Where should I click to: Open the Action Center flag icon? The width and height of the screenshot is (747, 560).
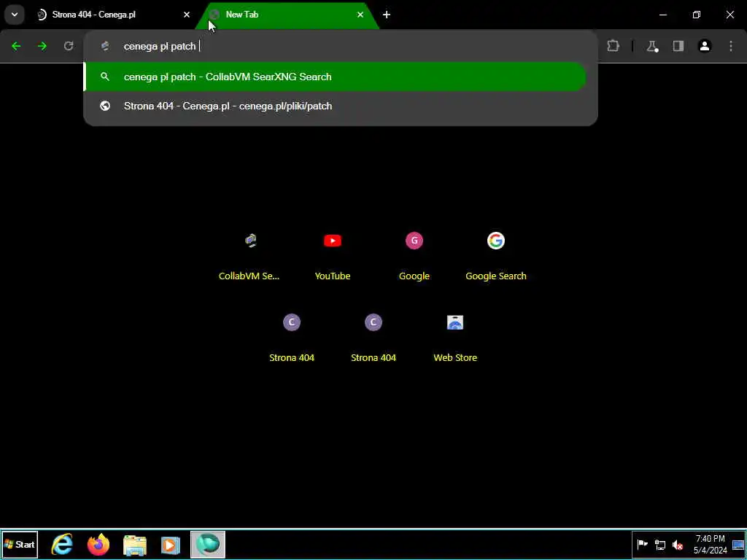(x=642, y=544)
